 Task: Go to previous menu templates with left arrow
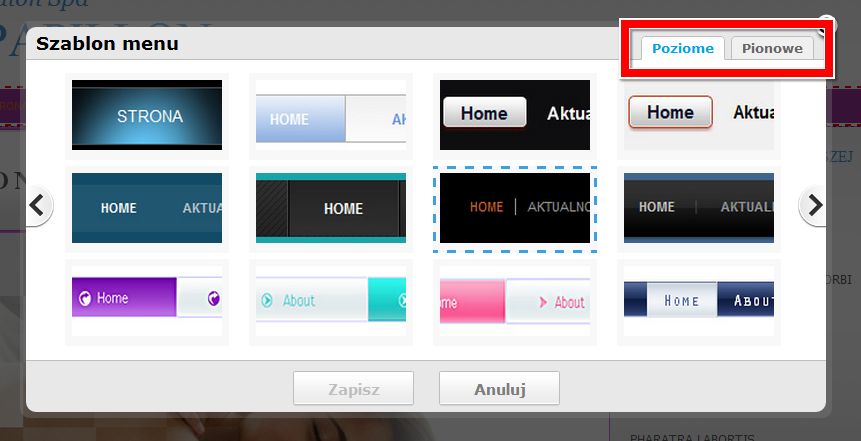[x=38, y=206]
